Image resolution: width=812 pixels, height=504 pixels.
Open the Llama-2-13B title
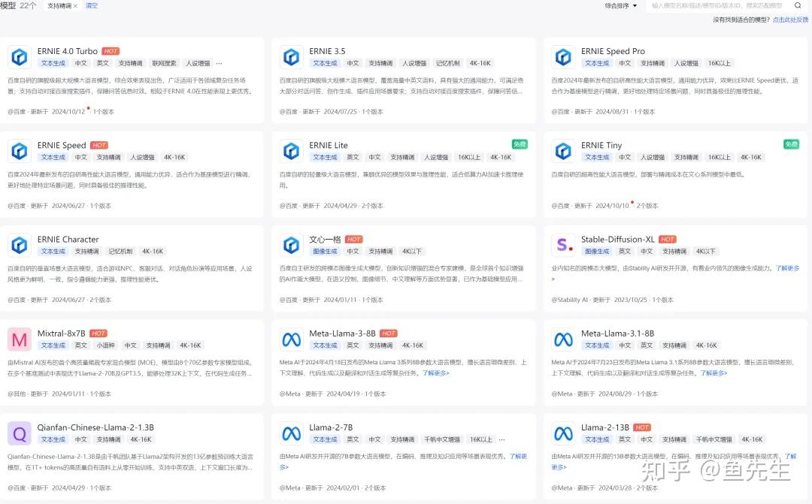(604, 428)
